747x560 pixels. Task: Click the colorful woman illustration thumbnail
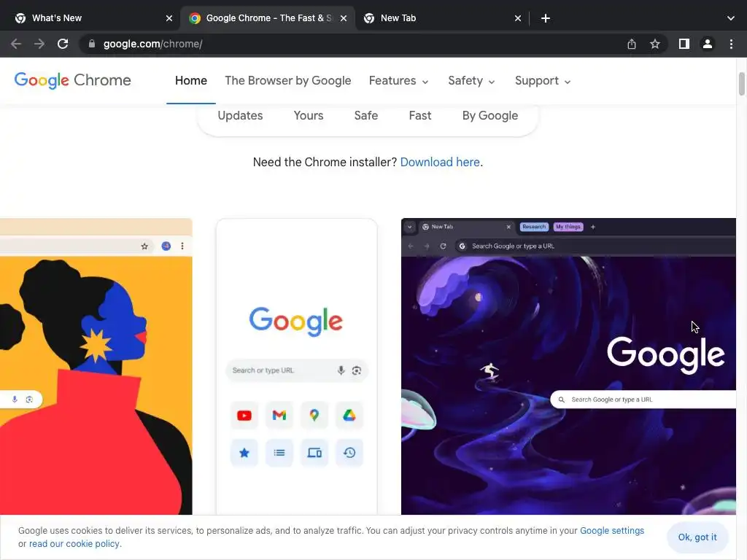point(96,366)
